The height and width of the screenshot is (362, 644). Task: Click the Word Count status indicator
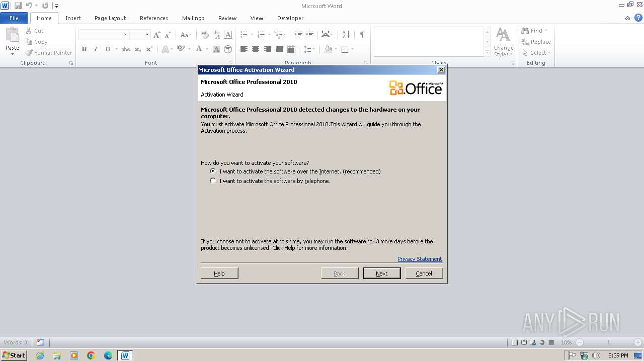click(x=16, y=342)
